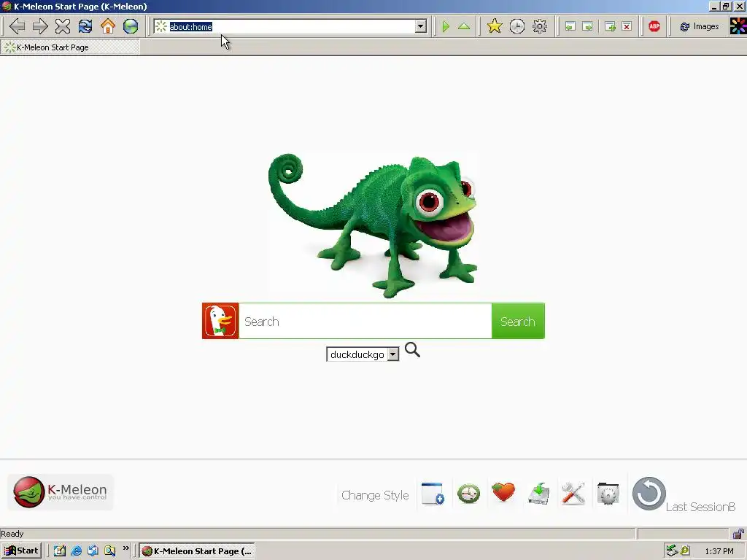Click K-Meleon Start Page taskbar button

click(197, 551)
